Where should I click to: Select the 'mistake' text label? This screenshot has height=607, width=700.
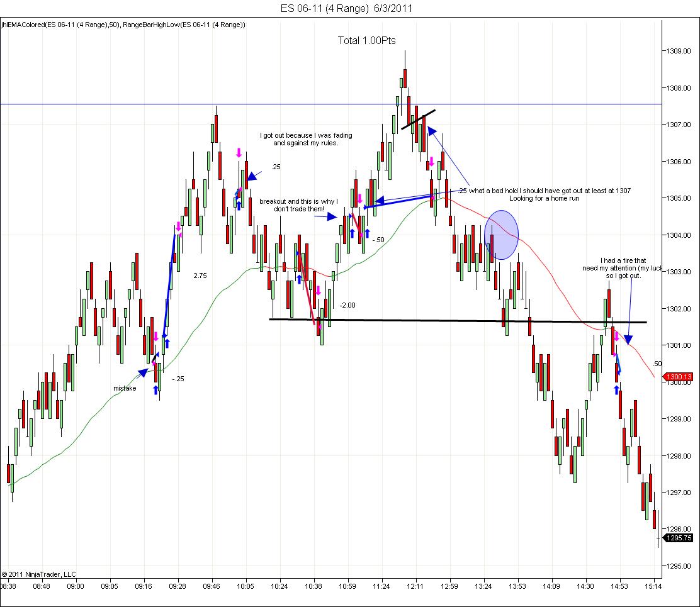[x=125, y=389]
